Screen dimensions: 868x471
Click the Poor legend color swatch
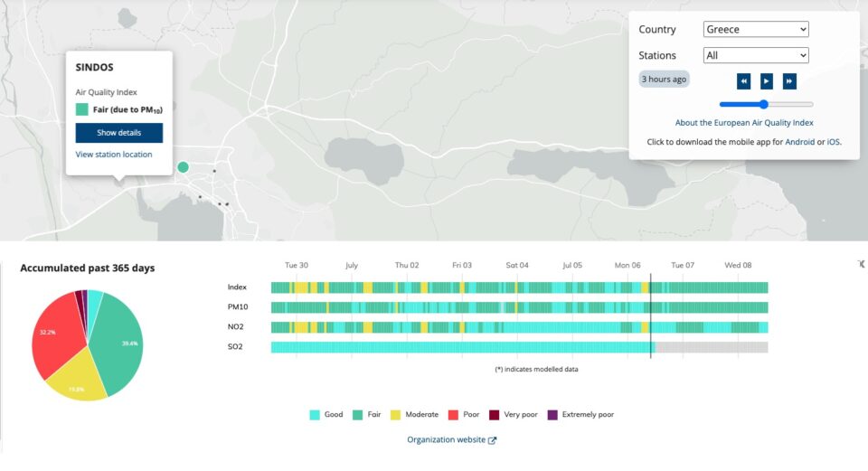(x=453, y=415)
